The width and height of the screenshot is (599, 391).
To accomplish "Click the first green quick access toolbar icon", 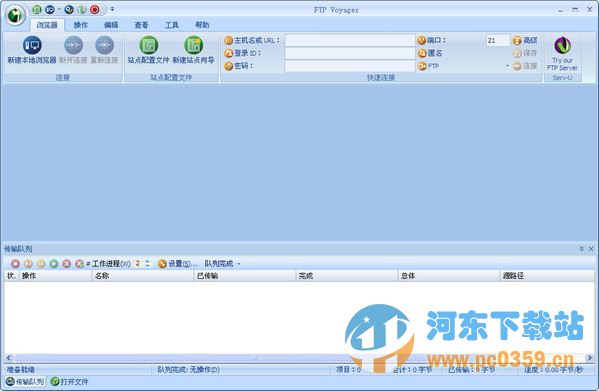I will pos(37,9).
